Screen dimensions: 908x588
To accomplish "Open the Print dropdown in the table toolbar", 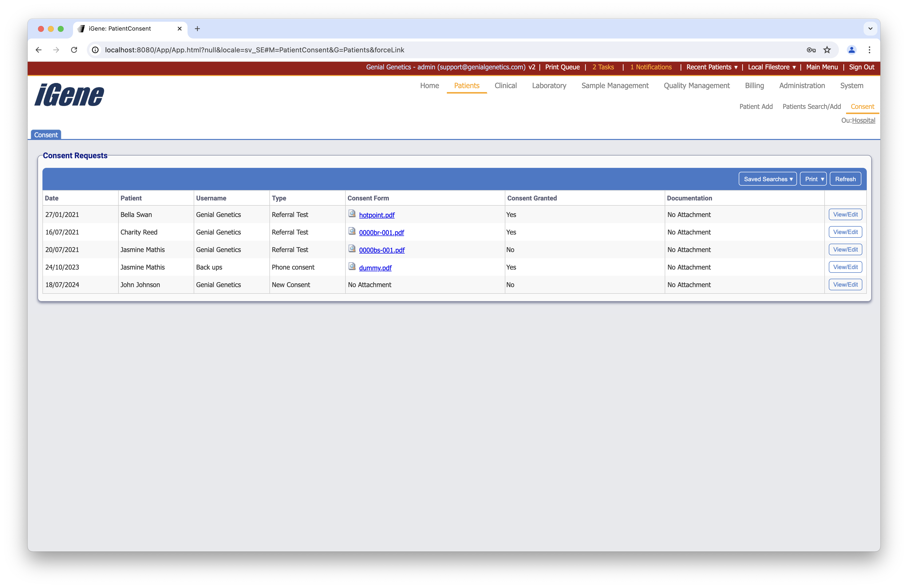I will point(813,179).
